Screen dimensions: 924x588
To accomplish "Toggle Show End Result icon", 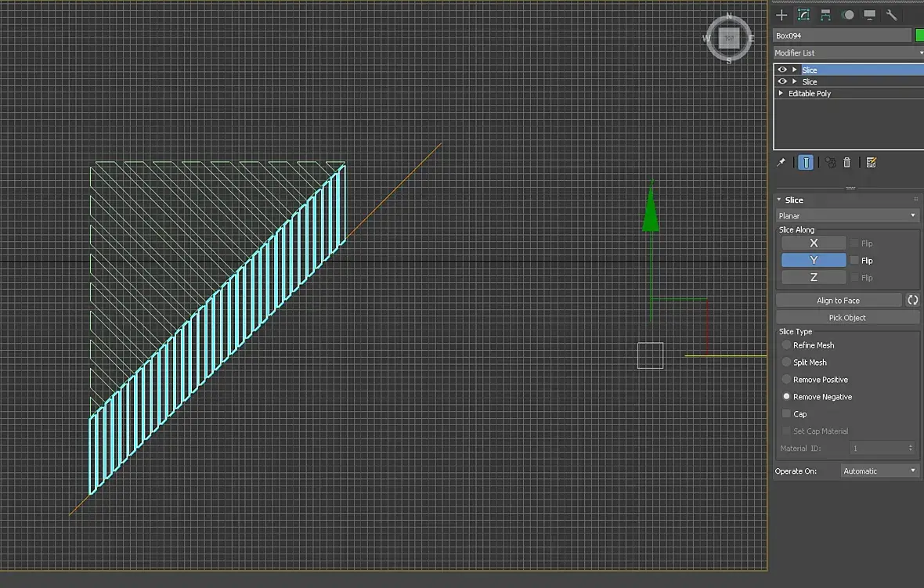I will point(806,163).
